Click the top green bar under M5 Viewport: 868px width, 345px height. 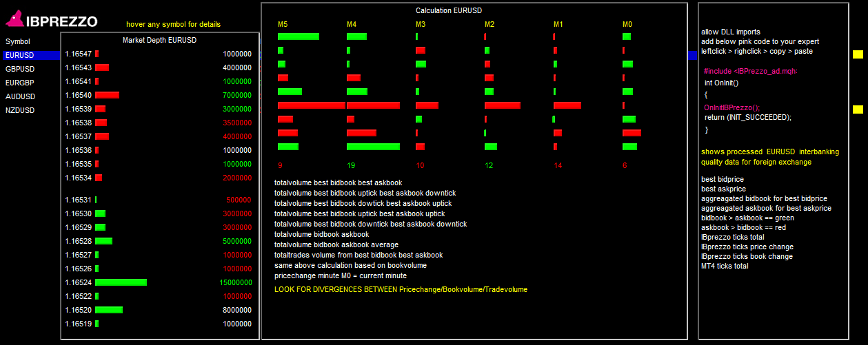tap(299, 36)
